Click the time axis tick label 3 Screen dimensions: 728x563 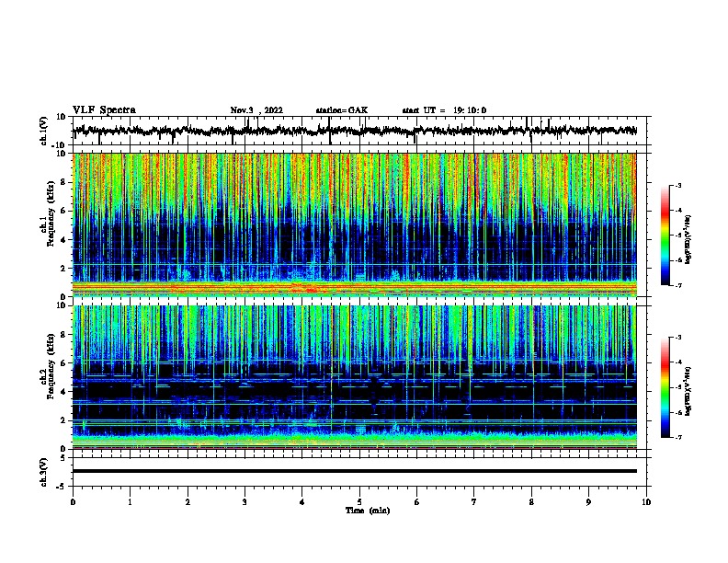[x=245, y=502]
